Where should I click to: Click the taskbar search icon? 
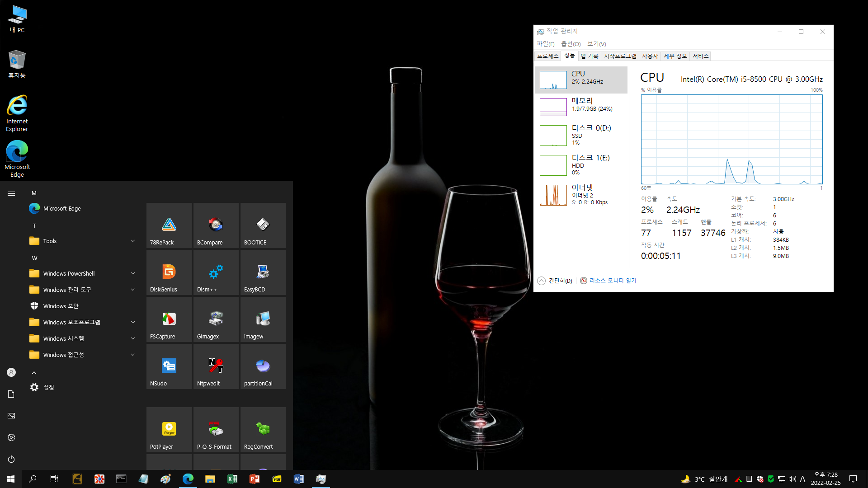coord(33,479)
